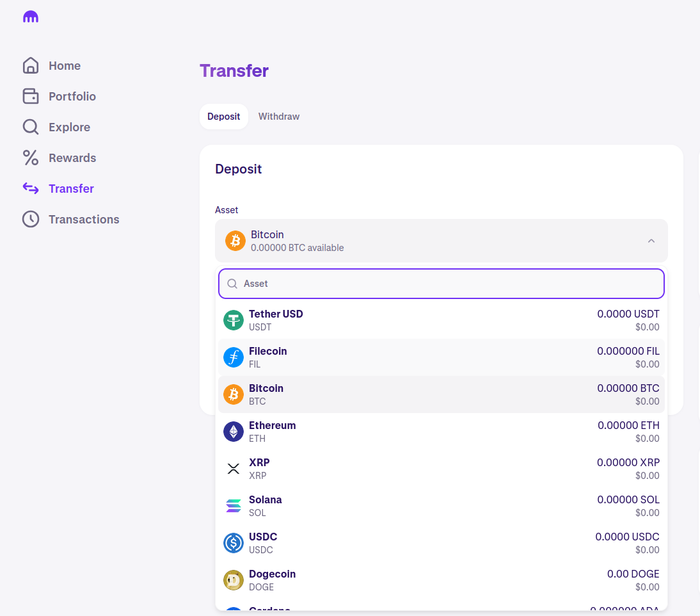
Task: Click the Solana coin icon
Action: [x=234, y=506]
